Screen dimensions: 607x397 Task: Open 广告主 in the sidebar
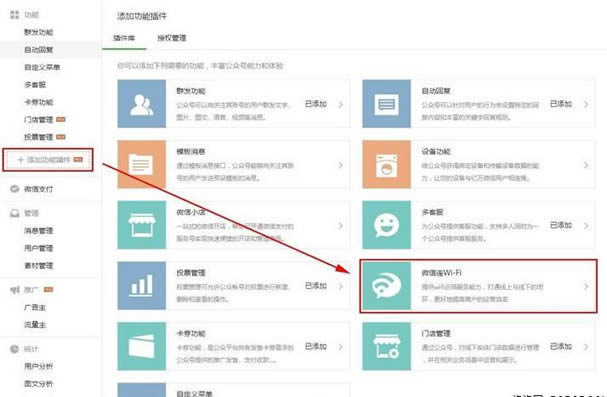[x=35, y=307]
